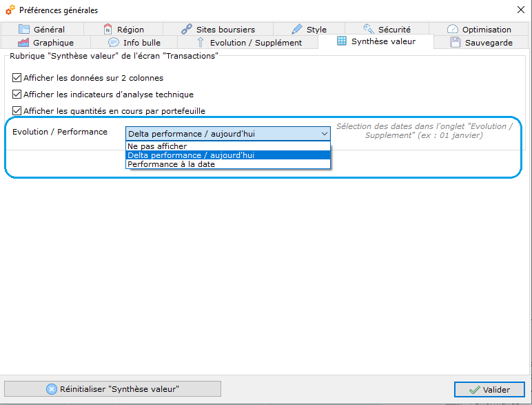Select the Synthèse valeur tab
This screenshot has height=405, width=532.
click(376, 41)
